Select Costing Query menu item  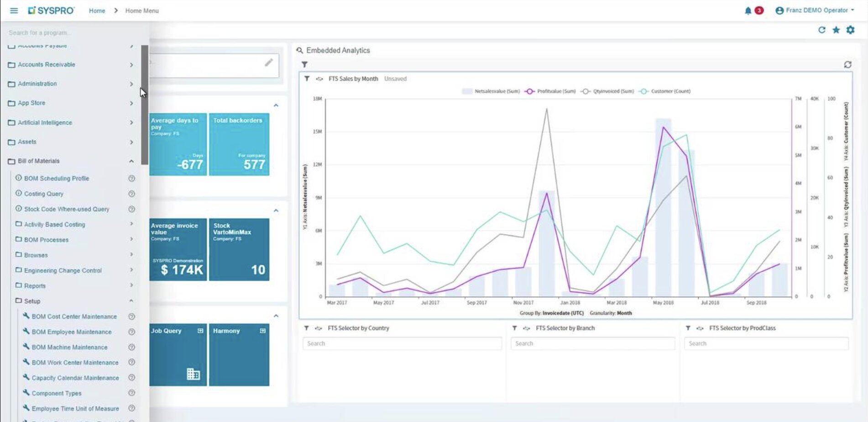44,194
